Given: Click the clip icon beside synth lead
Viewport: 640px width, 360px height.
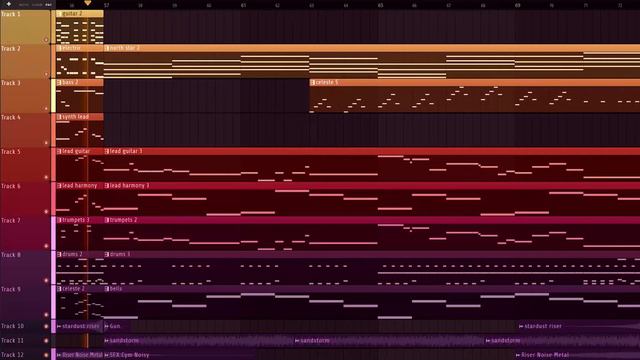Looking at the screenshot, I should (59, 117).
